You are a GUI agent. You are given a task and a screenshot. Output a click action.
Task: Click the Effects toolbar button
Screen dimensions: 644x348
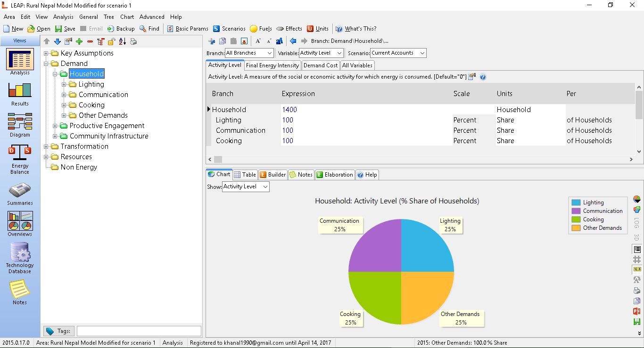289,29
